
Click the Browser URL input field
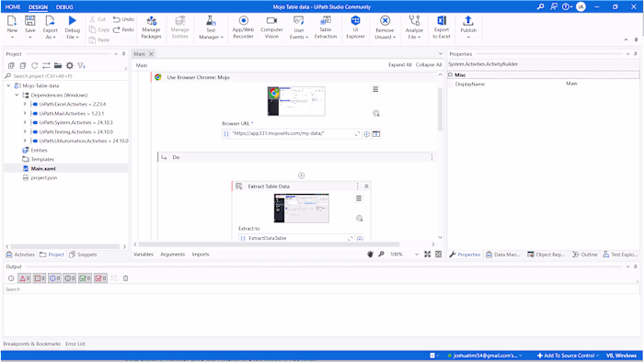(291, 133)
